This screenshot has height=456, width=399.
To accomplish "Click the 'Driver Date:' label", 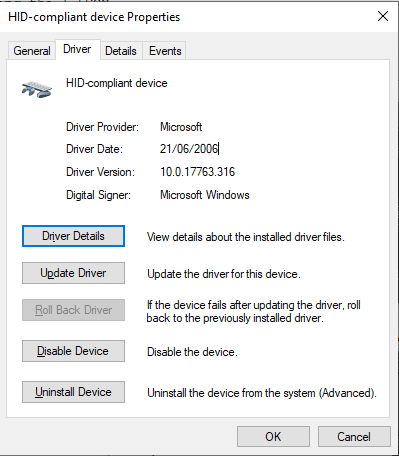I will 94,149.
